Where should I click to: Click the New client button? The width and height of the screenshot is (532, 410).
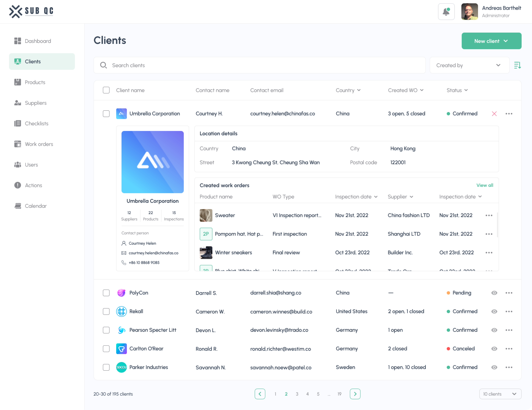[x=491, y=41]
